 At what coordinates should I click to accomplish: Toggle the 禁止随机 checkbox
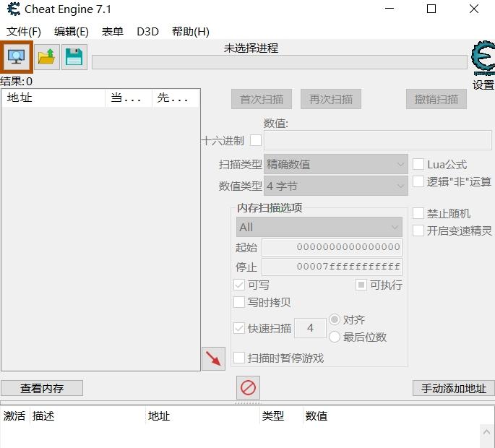(x=418, y=213)
